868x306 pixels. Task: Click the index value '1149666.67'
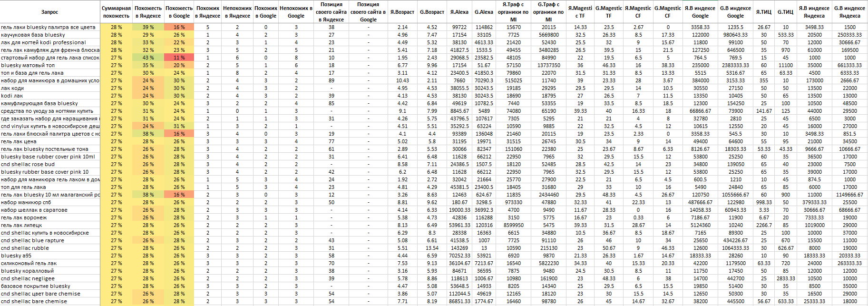pos(849,195)
